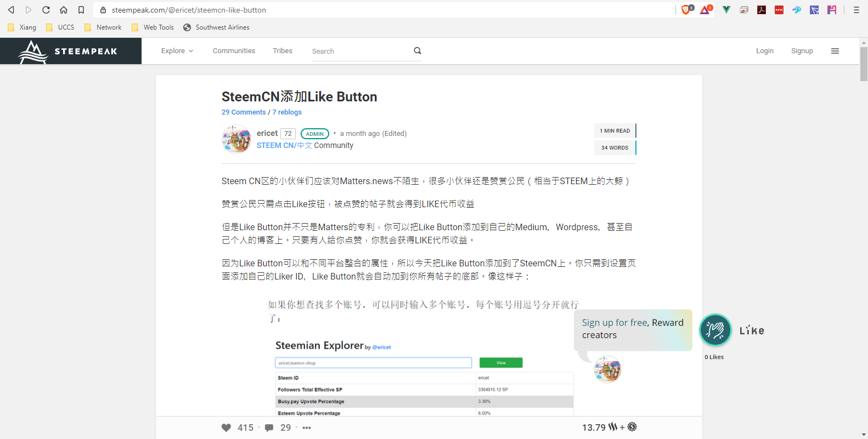View site info via padlock icon
The height and width of the screenshot is (439, 868).
tap(103, 10)
